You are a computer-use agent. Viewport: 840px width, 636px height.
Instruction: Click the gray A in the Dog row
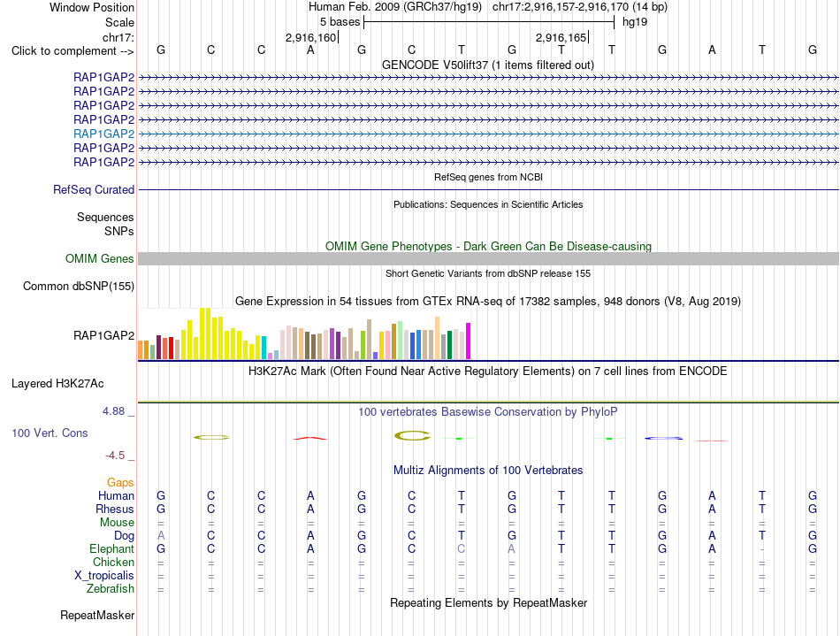pyautogui.click(x=161, y=535)
